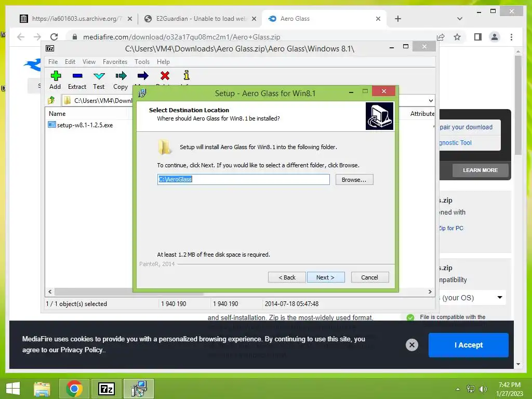
Task: Open the 7-Zip Favorites menu
Action: pos(115,62)
